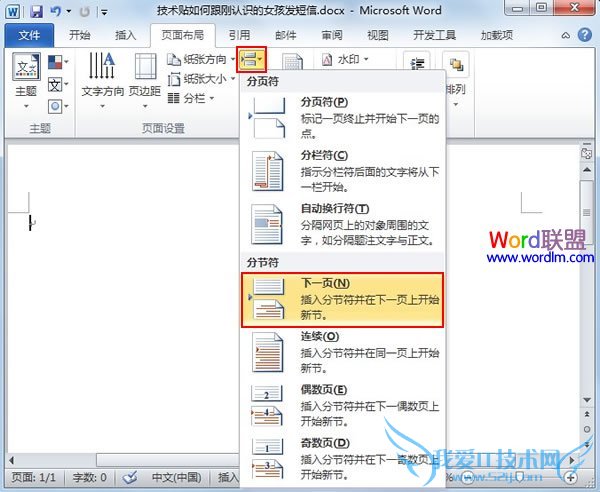Open the 分栏 columns dropdown
Image resolution: width=600 pixels, height=492 pixels.
(x=191, y=98)
